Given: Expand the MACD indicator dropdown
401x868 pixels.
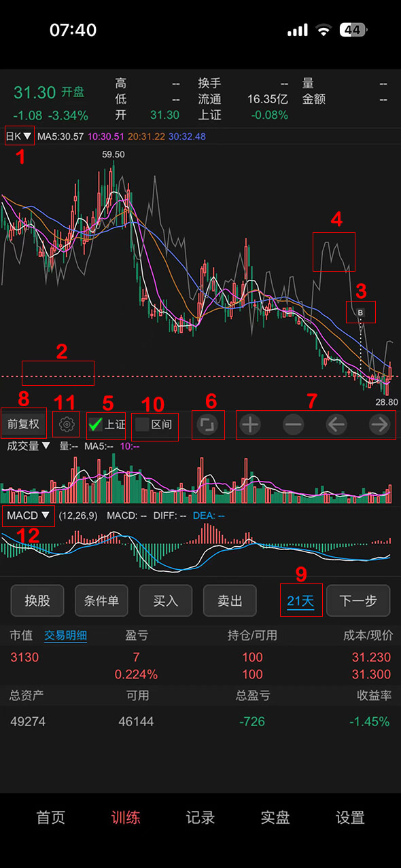Looking at the screenshot, I should pyautogui.click(x=29, y=516).
